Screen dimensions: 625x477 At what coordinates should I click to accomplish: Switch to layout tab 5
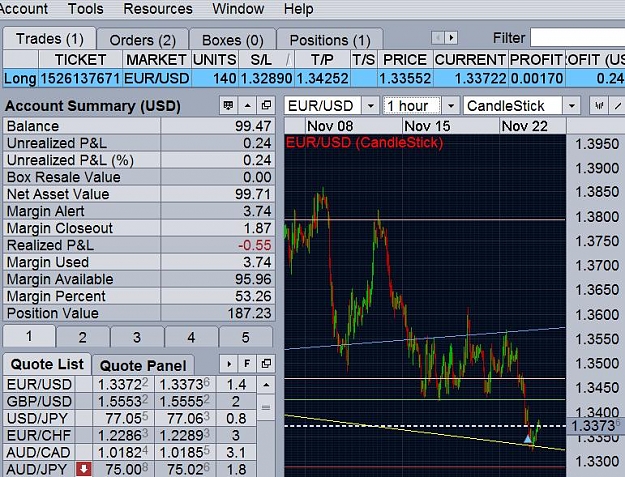pos(245,338)
